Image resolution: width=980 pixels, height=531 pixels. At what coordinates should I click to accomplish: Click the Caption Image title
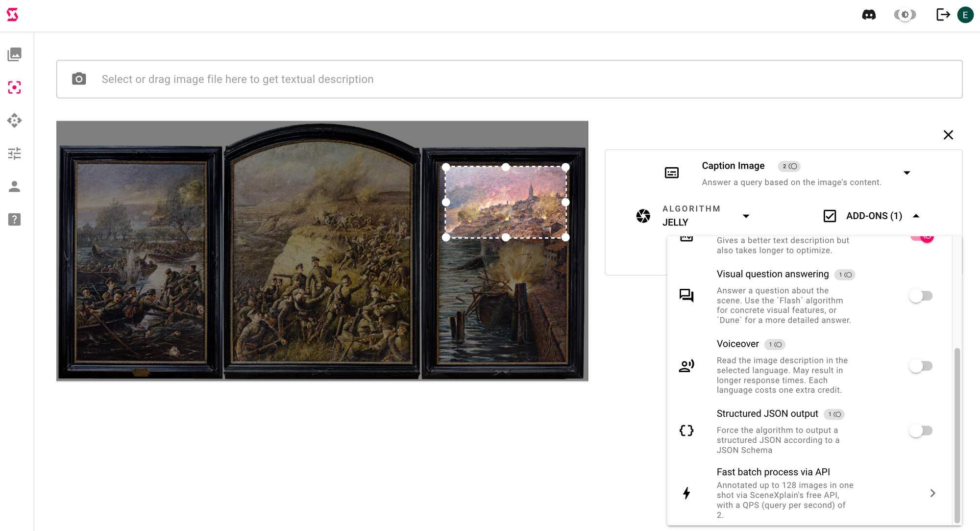pyautogui.click(x=733, y=166)
